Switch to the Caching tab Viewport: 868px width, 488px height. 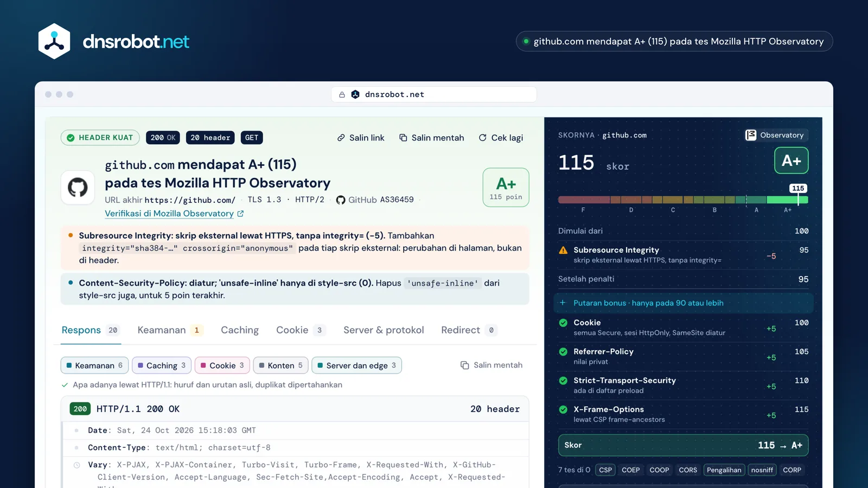coord(240,330)
